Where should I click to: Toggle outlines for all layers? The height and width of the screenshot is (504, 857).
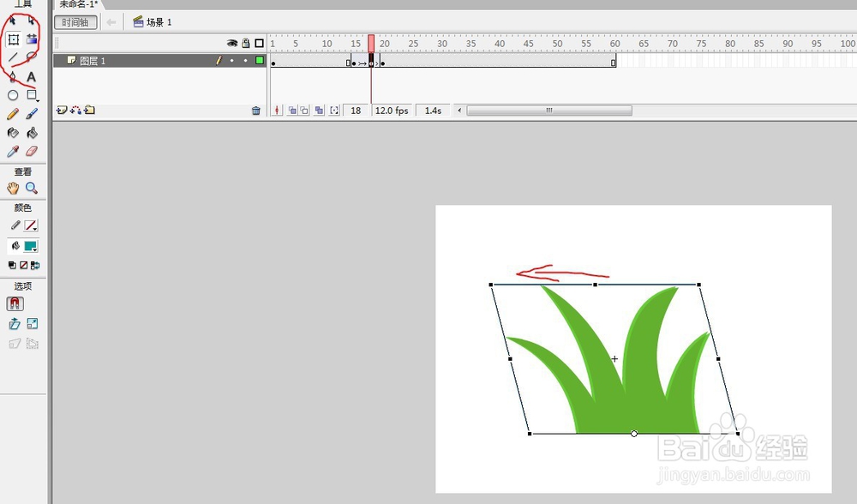coord(260,43)
